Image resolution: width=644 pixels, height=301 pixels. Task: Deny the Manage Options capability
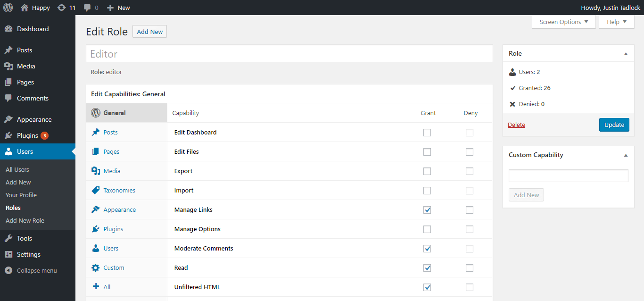[x=469, y=229]
